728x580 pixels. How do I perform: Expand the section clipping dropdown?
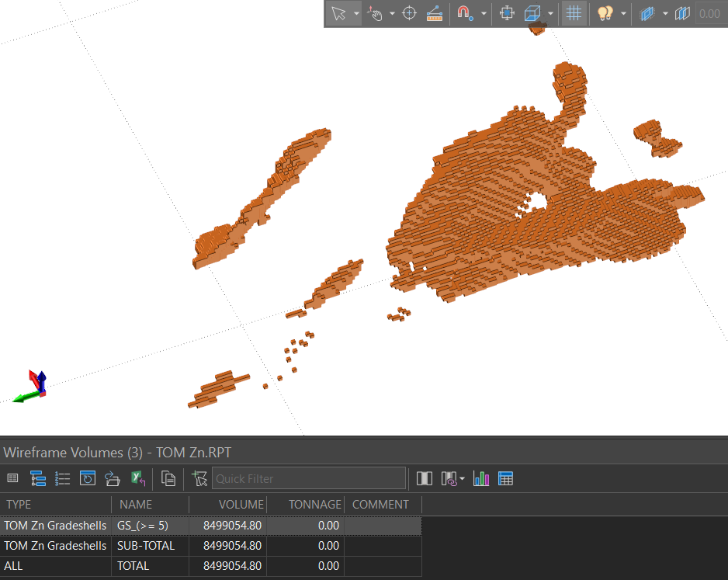click(x=665, y=13)
